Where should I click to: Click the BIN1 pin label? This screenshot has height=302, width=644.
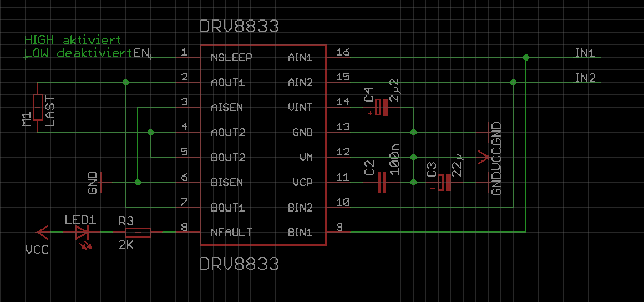[x=300, y=233]
